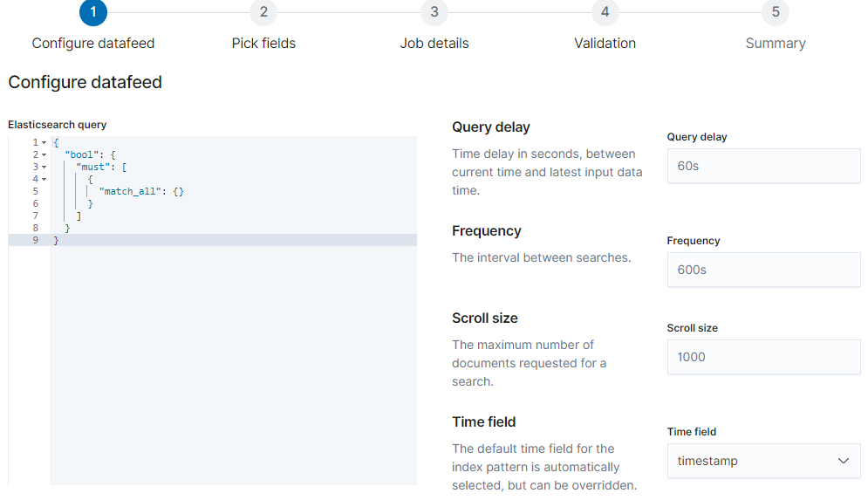Fold the "must" array on line 3
The width and height of the screenshot is (868, 500).
(x=44, y=167)
